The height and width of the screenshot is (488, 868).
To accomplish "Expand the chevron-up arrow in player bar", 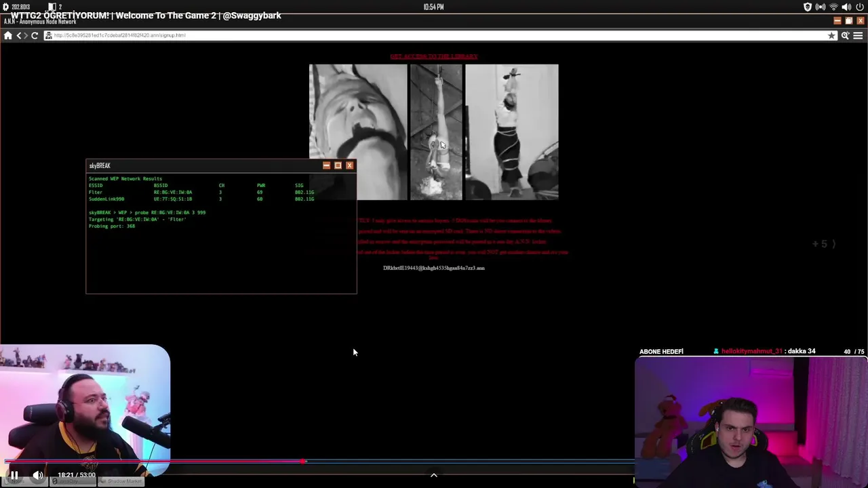I will click(x=434, y=475).
